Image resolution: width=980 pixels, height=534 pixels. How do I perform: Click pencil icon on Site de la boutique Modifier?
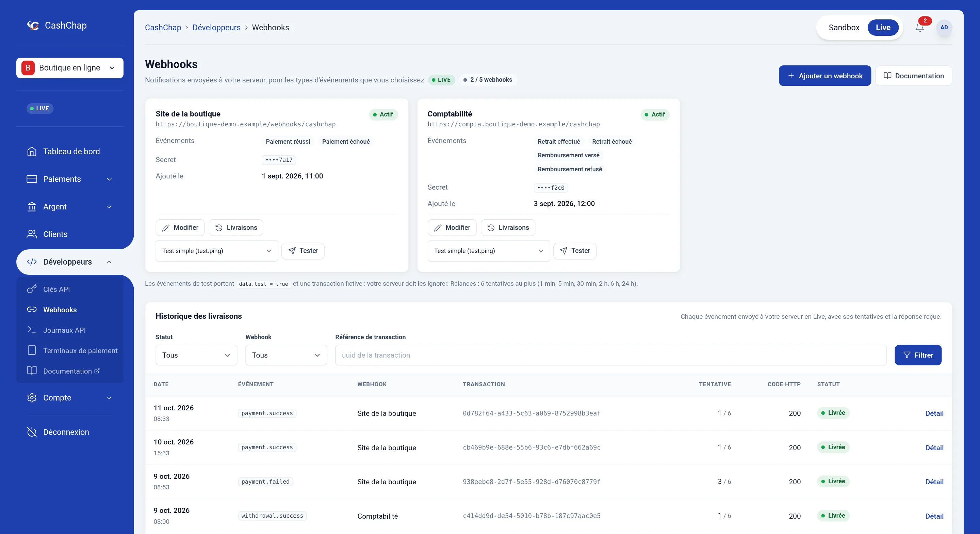pyautogui.click(x=165, y=228)
